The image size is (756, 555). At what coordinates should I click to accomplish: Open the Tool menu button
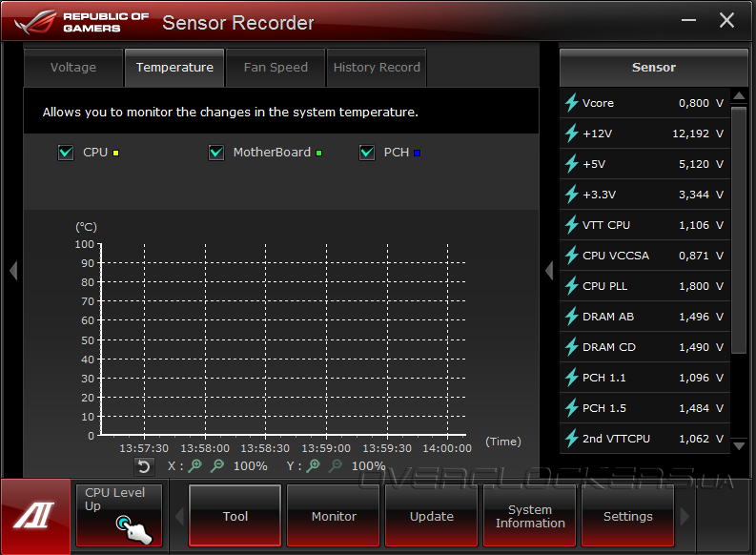pyautogui.click(x=235, y=516)
